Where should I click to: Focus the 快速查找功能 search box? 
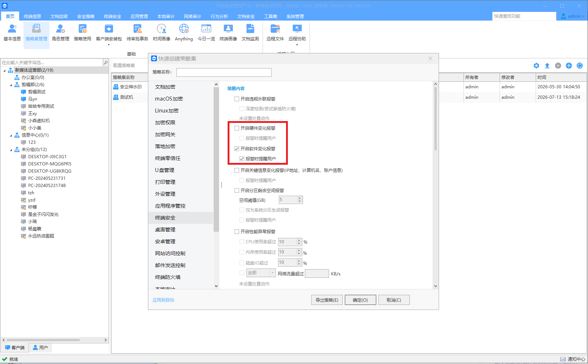point(524,16)
